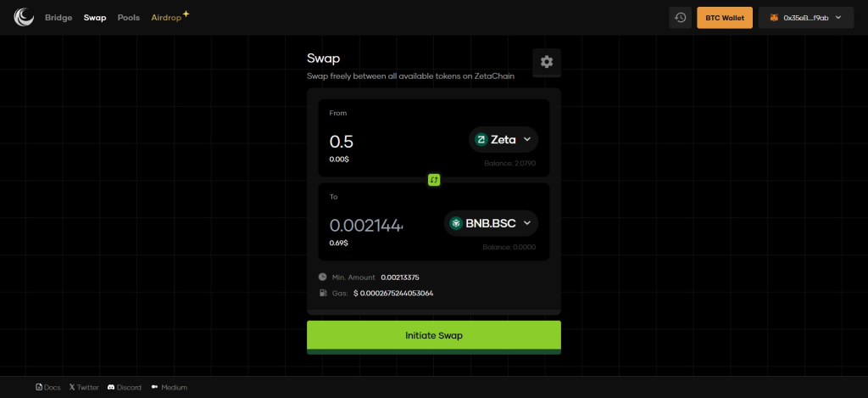Click the BTC Wallet button
Image resolution: width=868 pixels, height=398 pixels.
point(725,18)
